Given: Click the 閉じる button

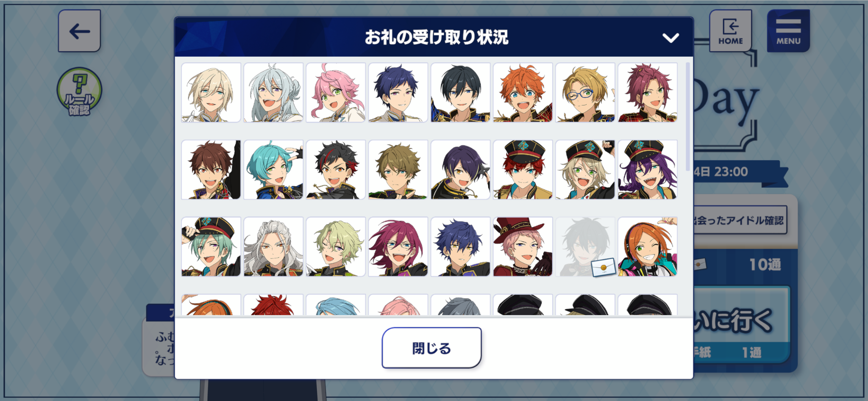Looking at the screenshot, I should tap(431, 348).
